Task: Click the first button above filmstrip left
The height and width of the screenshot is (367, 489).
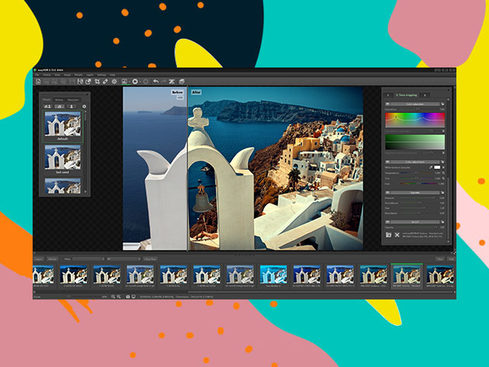Action: click(x=39, y=259)
